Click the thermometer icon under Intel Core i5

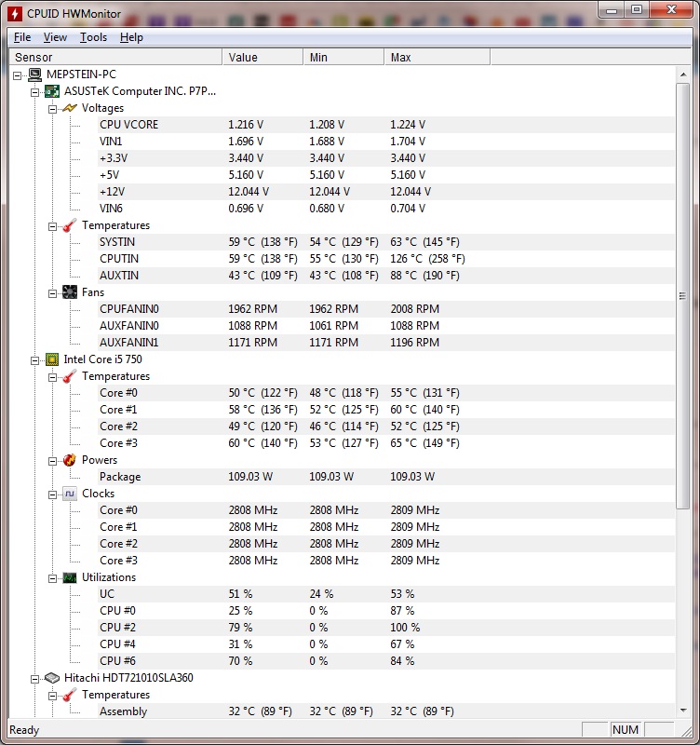tap(70, 376)
